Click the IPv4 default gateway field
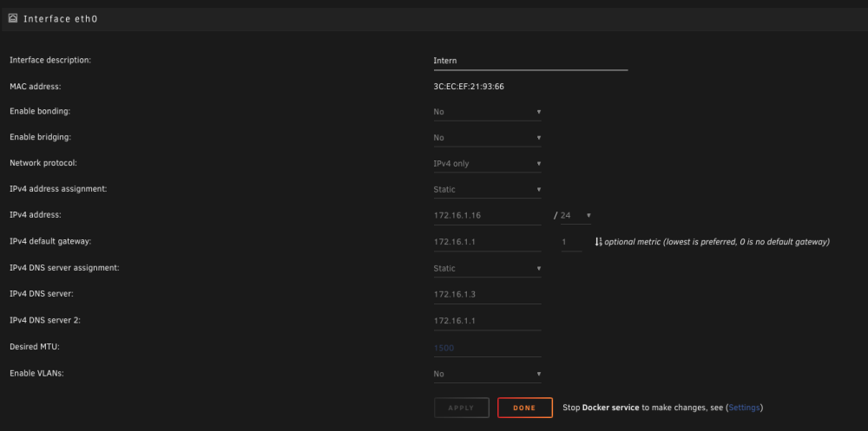This screenshot has height=431, width=868. 487,242
